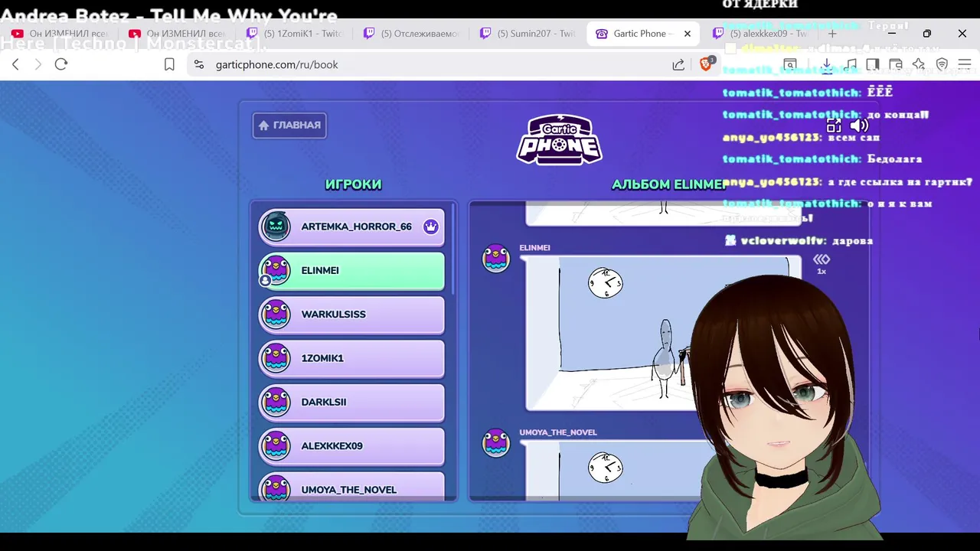Click the АЛЬБОМ ELINMEI heading
The image size is (980, 551).
tap(668, 184)
